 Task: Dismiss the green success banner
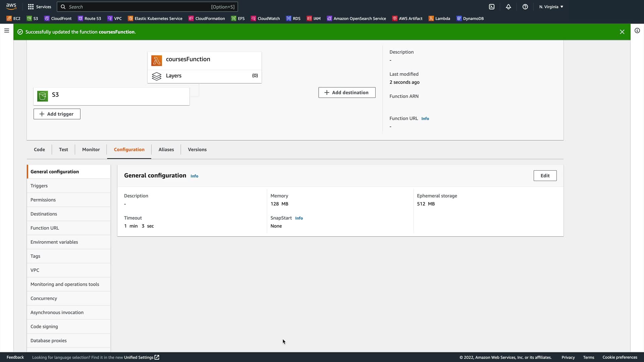point(622,32)
